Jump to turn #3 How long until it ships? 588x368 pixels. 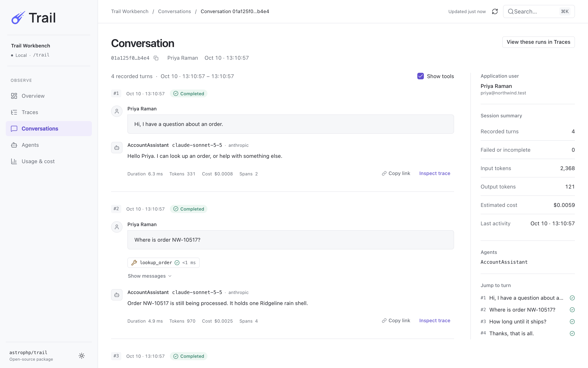528,322
